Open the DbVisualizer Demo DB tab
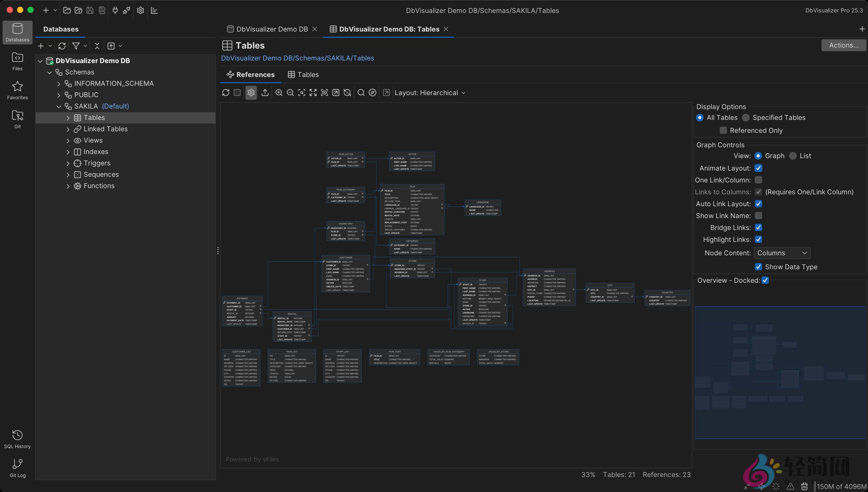 (x=272, y=29)
